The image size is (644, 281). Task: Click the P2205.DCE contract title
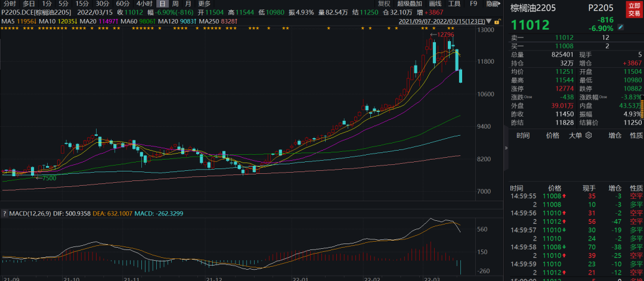(x=36, y=13)
